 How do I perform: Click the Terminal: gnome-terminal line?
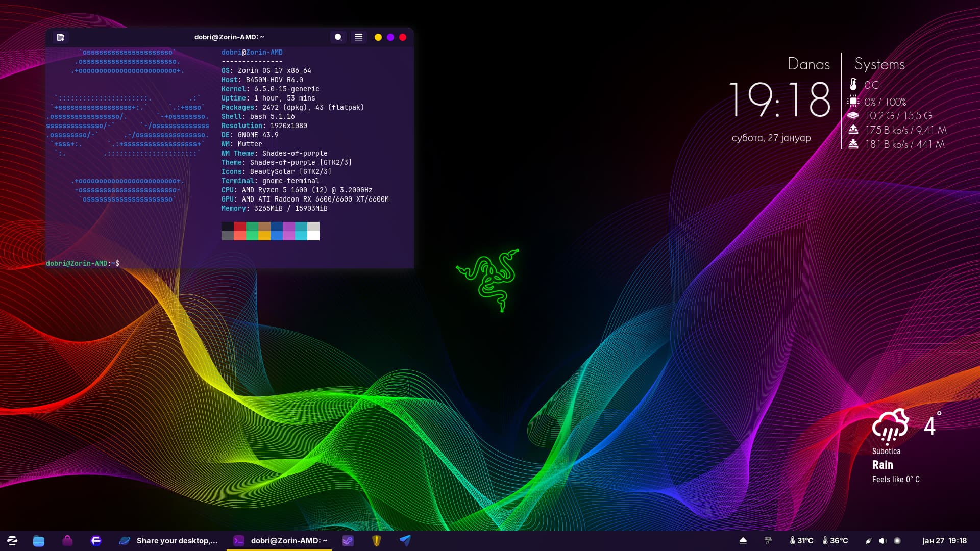click(271, 181)
